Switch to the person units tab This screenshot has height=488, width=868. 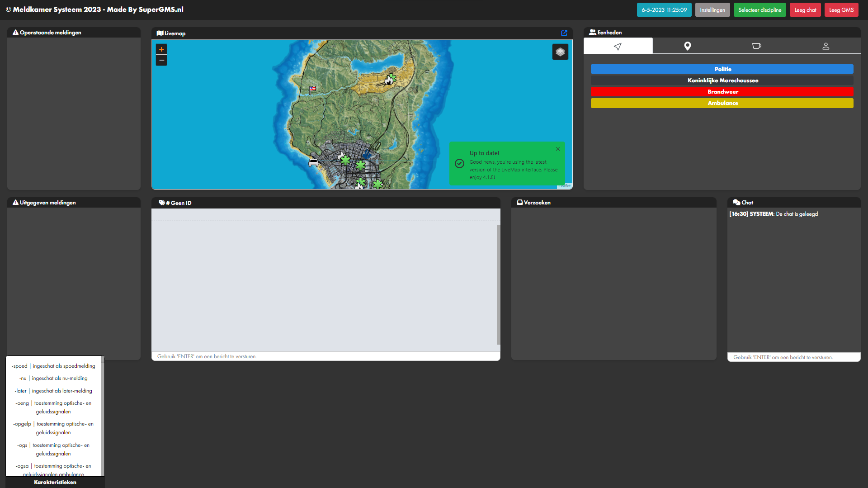point(826,46)
